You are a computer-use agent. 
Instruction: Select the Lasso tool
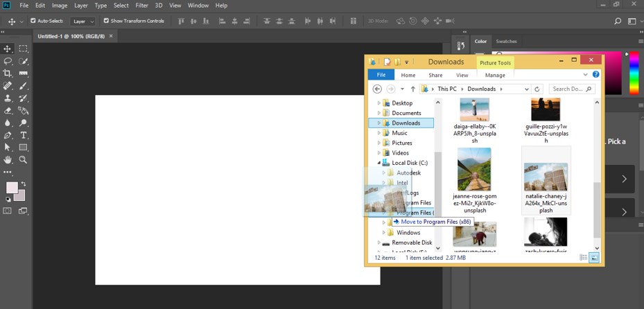coord(8,61)
